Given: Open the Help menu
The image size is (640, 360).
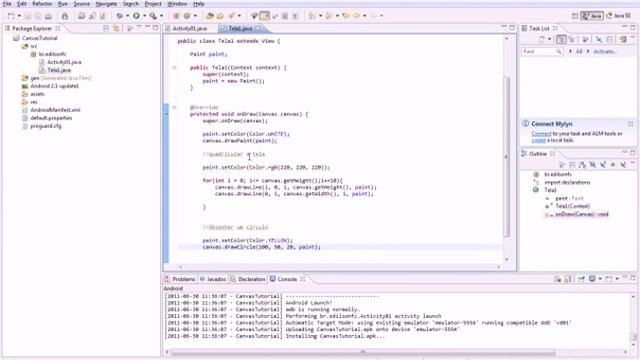Looking at the screenshot, I should coord(198,4).
